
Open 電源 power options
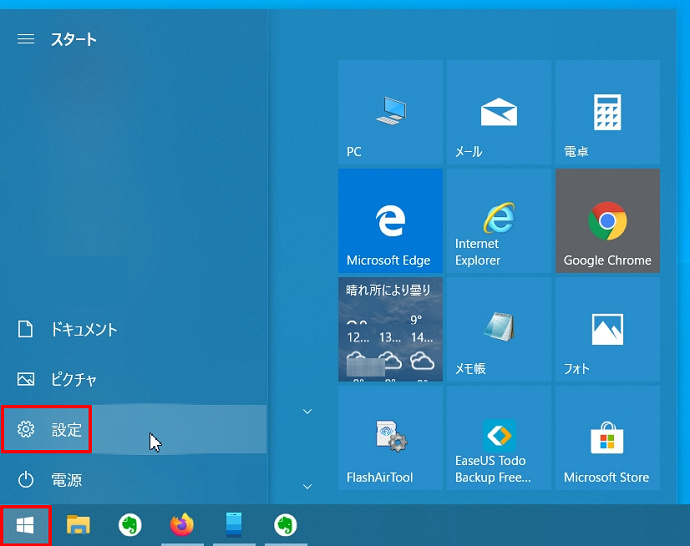pyautogui.click(x=133, y=479)
